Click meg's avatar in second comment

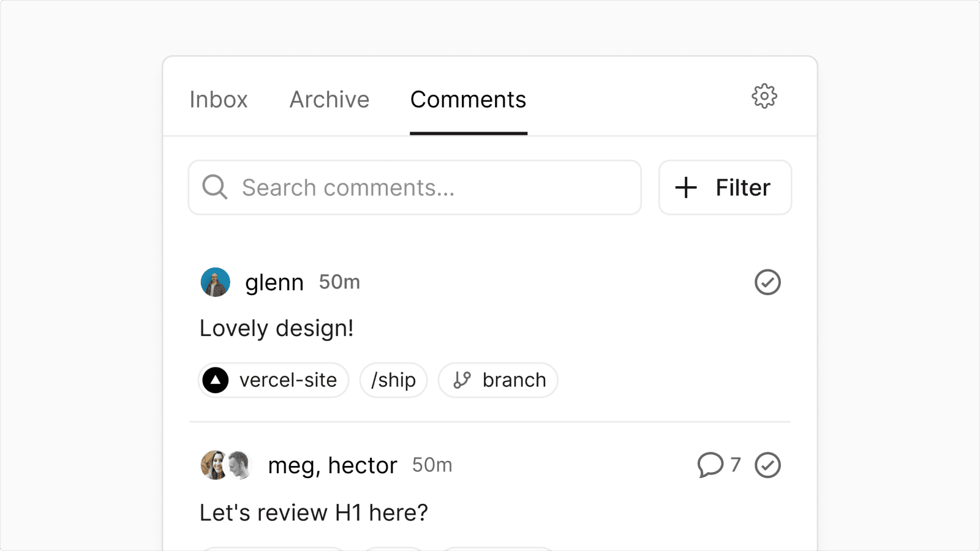tap(212, 465)
